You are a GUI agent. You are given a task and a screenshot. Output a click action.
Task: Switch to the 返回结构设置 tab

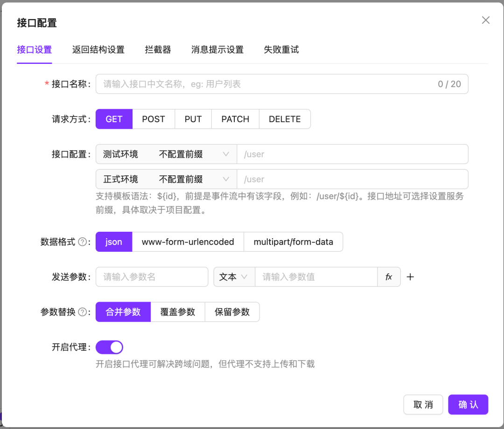point(98,49)
